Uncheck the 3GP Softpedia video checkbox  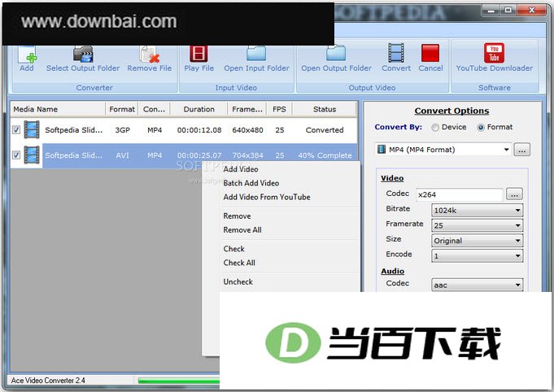(16, 129)
